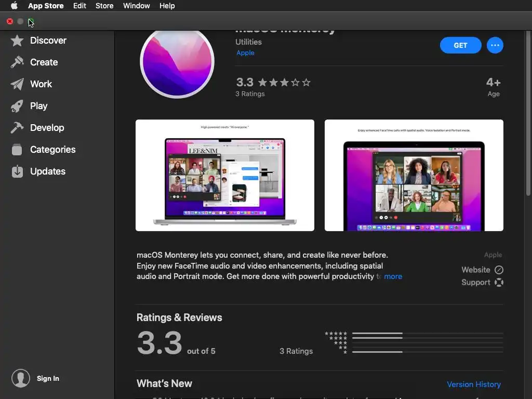Go to the Work section
The image size is (532, 399).
(41, 84)
